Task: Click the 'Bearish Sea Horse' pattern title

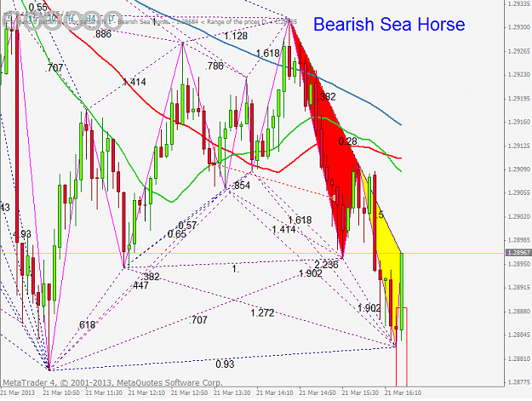Action: click(x=389, y=25)
